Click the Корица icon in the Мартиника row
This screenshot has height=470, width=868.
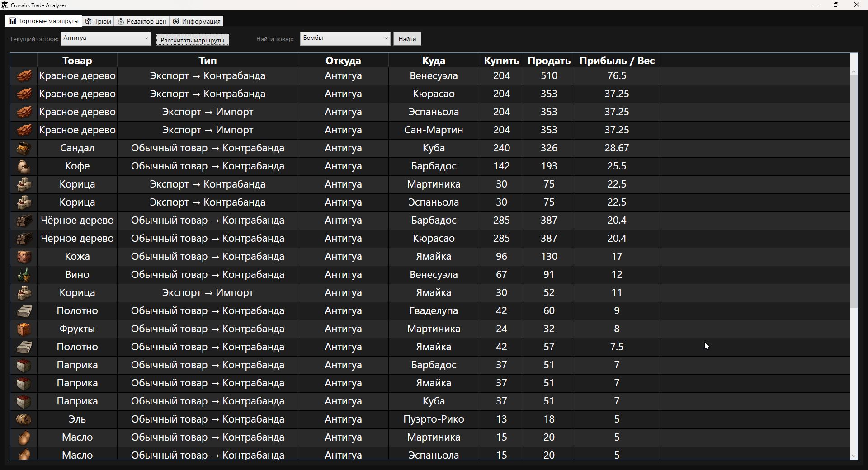pyautogui.click(x=24, y=184)
